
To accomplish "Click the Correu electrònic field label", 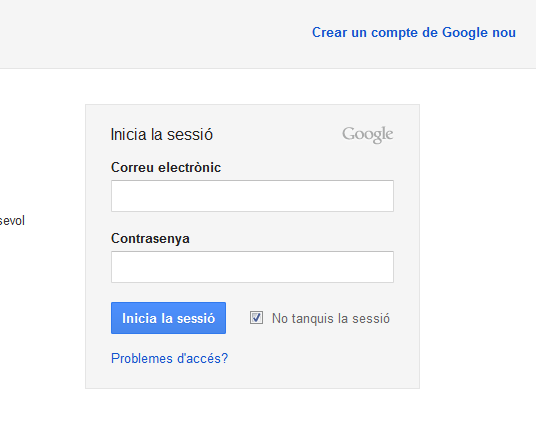I will tap(166, 168).
